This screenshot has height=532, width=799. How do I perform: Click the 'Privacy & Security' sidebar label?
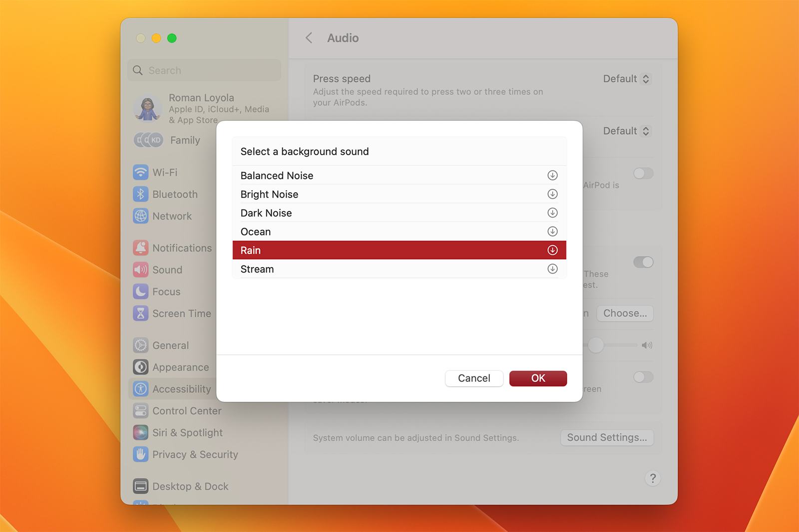[x=195, y=455]
